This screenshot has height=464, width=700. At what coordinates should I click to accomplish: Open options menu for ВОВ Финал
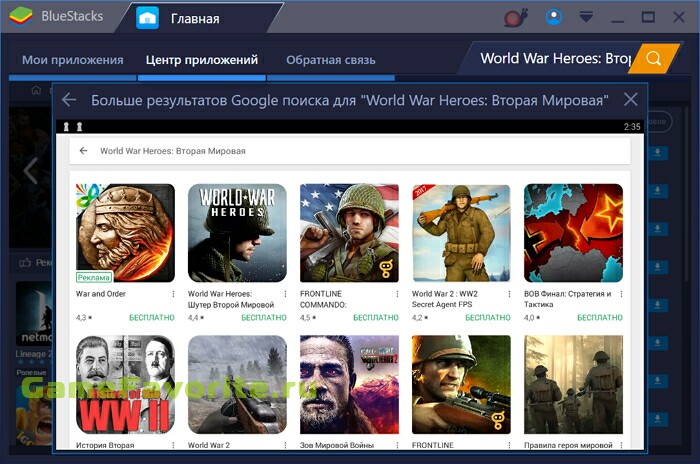(621, 294)
